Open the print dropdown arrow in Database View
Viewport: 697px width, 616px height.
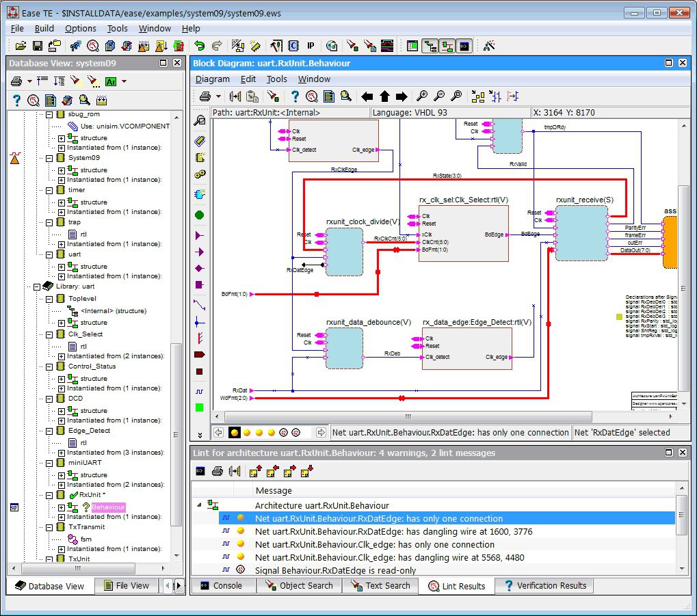(29, 81)
